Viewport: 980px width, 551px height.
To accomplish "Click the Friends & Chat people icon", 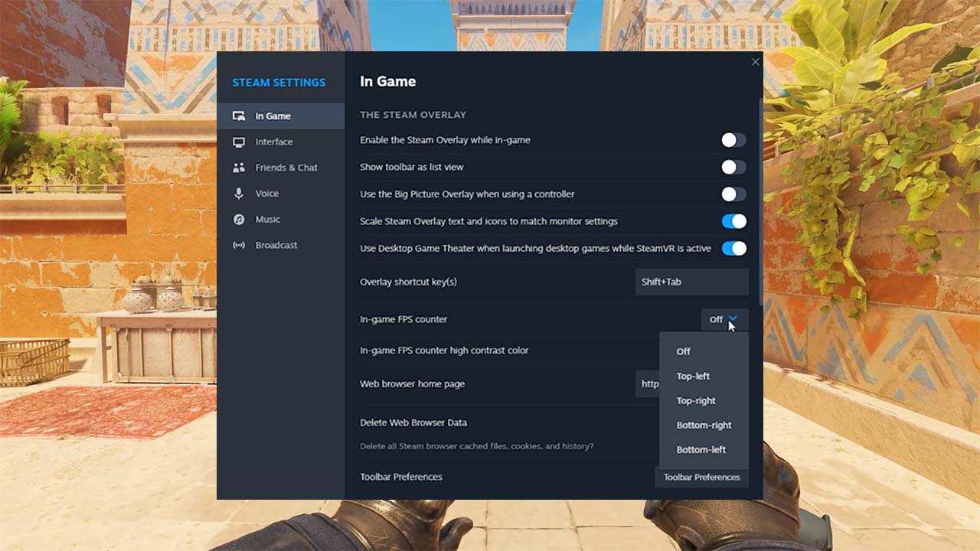I will pyautogui.click(x=239, y=168).
